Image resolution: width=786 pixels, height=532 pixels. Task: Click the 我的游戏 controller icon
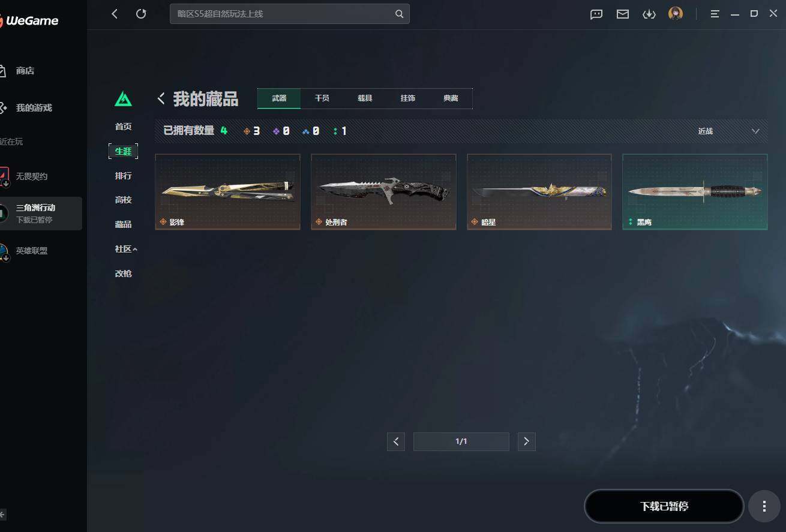[3, 108]
